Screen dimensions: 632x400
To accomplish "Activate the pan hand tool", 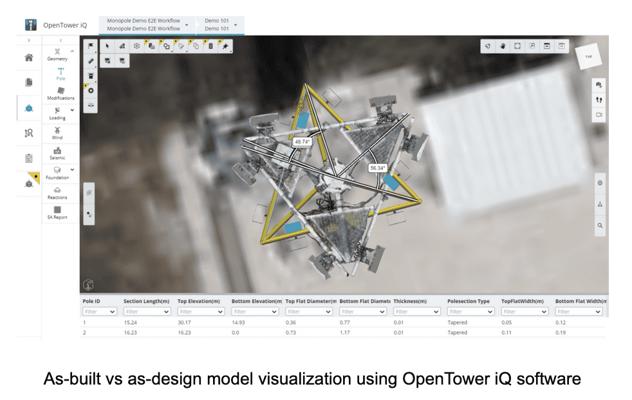I will (x=503, y=46).
